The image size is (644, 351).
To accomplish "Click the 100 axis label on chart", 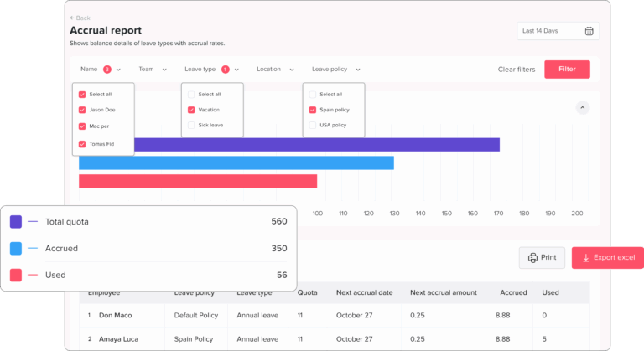I will [x=318, y=214].
